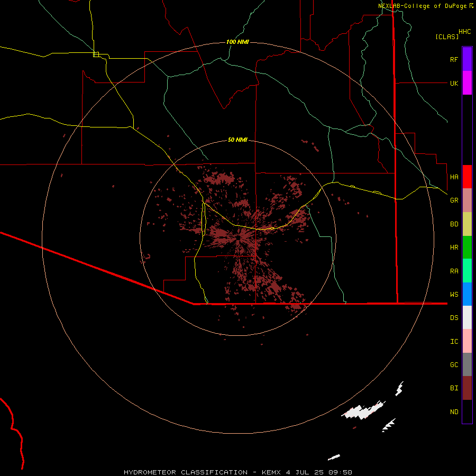Screen dimensions: 476x476
Task: Click the HR legend label
Action: [x=454, y=248]
